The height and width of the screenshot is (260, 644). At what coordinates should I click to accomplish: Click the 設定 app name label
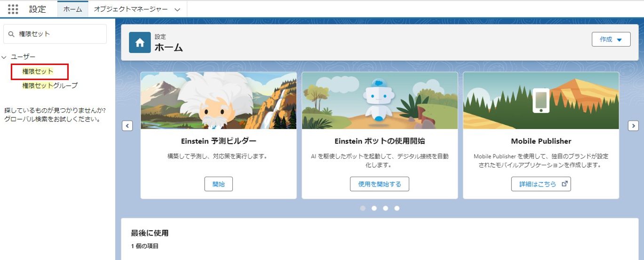point(38,9)
